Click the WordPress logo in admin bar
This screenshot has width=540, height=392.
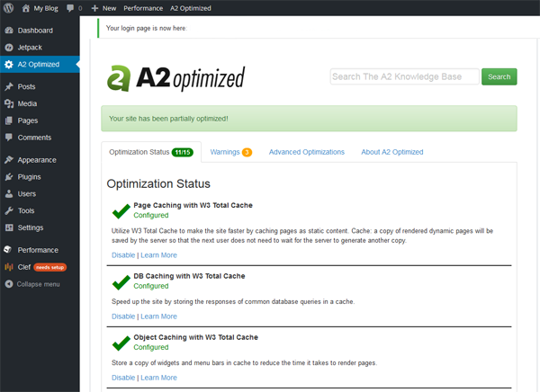coord(9,8)
